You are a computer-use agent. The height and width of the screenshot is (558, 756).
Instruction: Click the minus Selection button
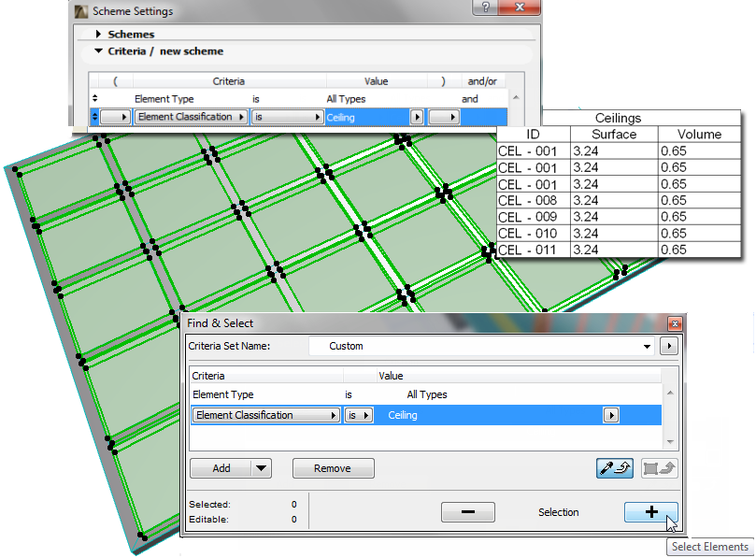[467, 512]
